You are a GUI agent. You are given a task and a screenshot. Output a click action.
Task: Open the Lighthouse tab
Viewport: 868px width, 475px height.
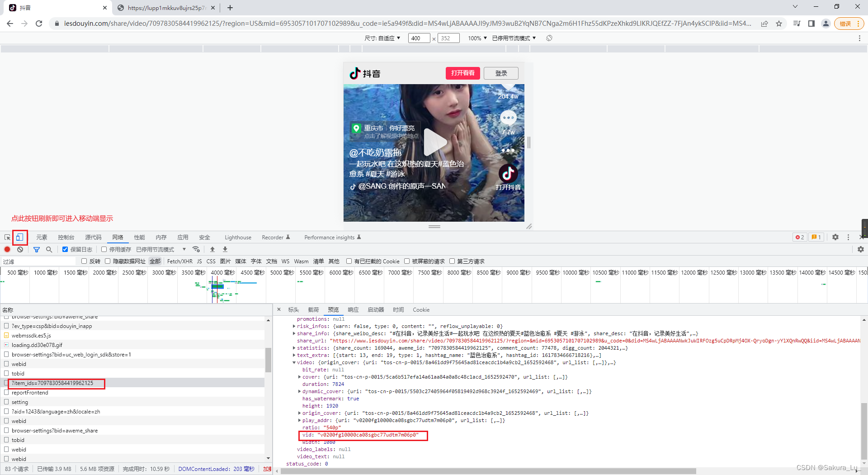[238, 237]
